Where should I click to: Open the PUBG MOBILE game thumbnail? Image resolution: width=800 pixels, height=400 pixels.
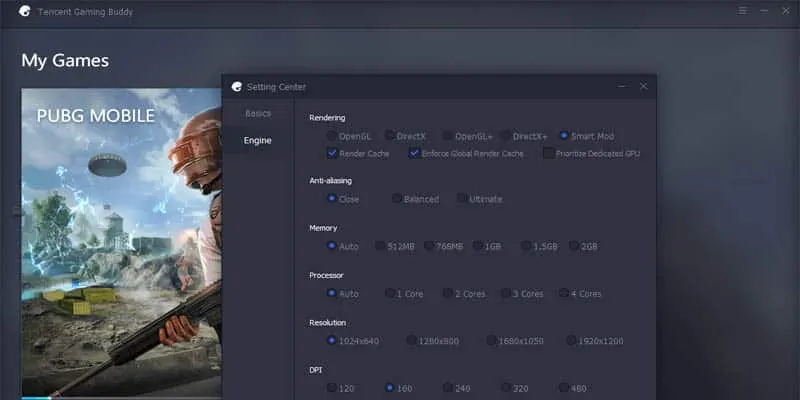[121, 243]
